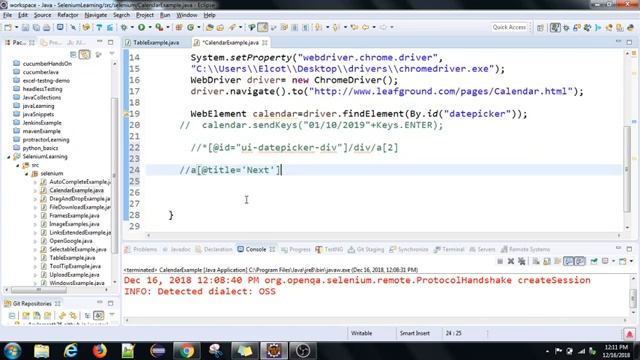This screenshot has height=360, width=640.
Task: Click Remove Launch icon in Console
Action: click(511, 261)
